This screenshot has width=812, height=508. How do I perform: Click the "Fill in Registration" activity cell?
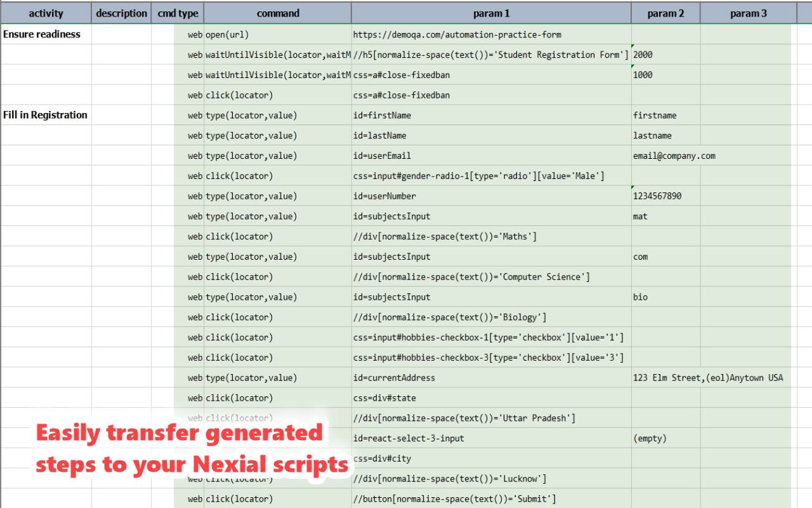tap(45, 115)
